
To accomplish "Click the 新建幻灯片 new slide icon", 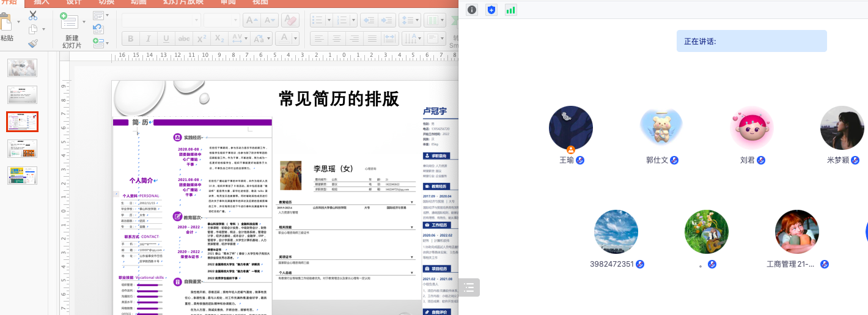I will coord(70,22).
